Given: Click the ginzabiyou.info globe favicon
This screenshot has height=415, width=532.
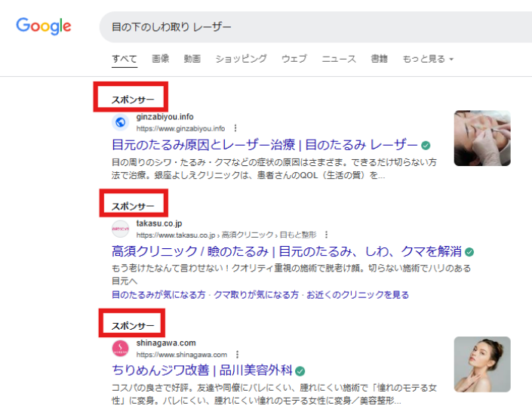Looking at the screenshot, I should (x=121, y=122).
